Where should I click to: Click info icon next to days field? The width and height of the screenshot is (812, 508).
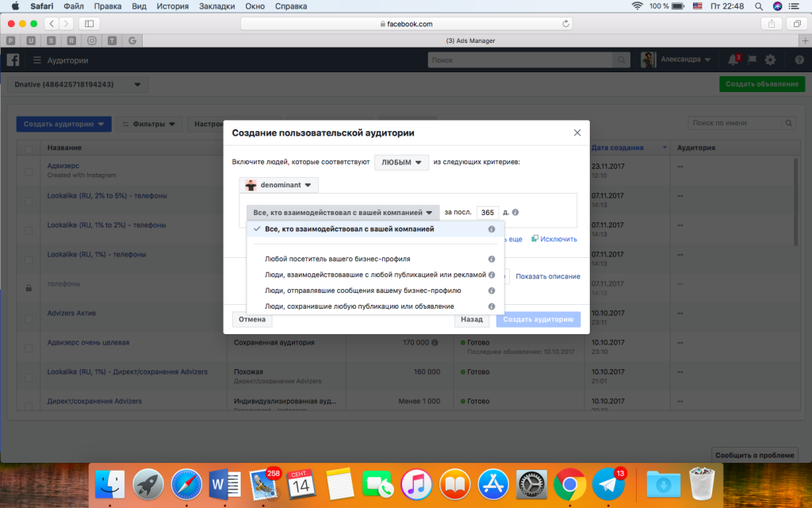tap(516, 213)
